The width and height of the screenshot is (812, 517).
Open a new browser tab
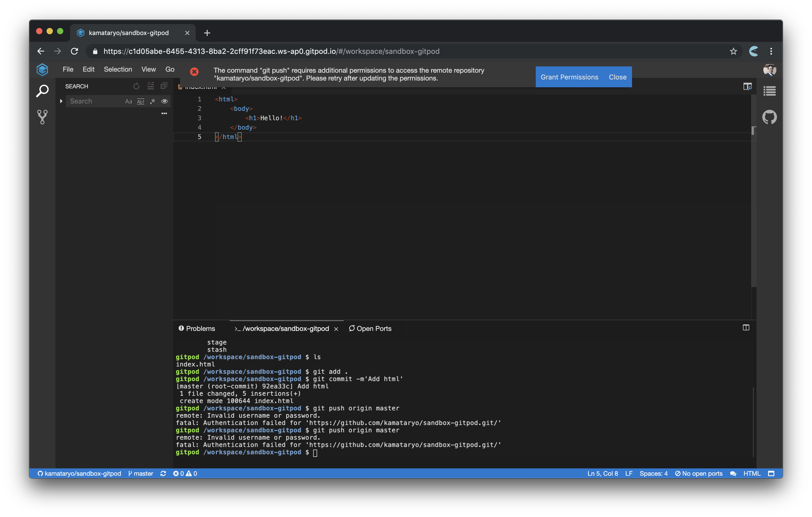(x=207, y=33)
